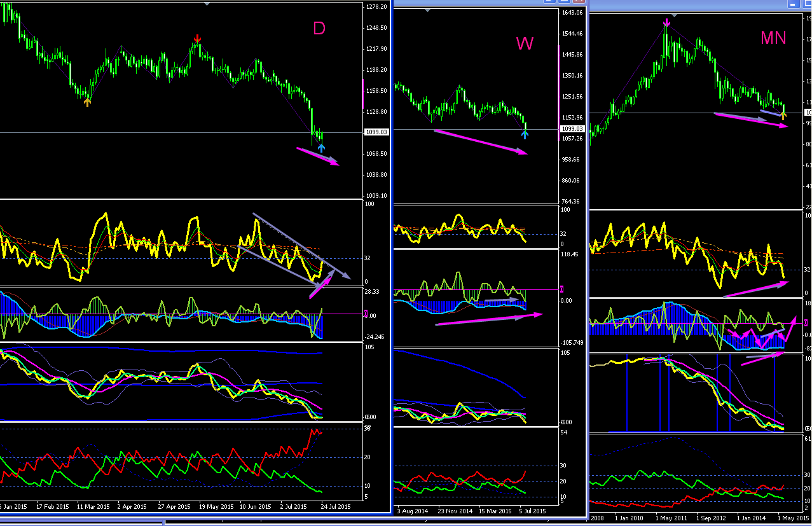Click the 1099.03 current price tag on D chart
The width and height of the screenshot is (812, 526).
[376, 132]
